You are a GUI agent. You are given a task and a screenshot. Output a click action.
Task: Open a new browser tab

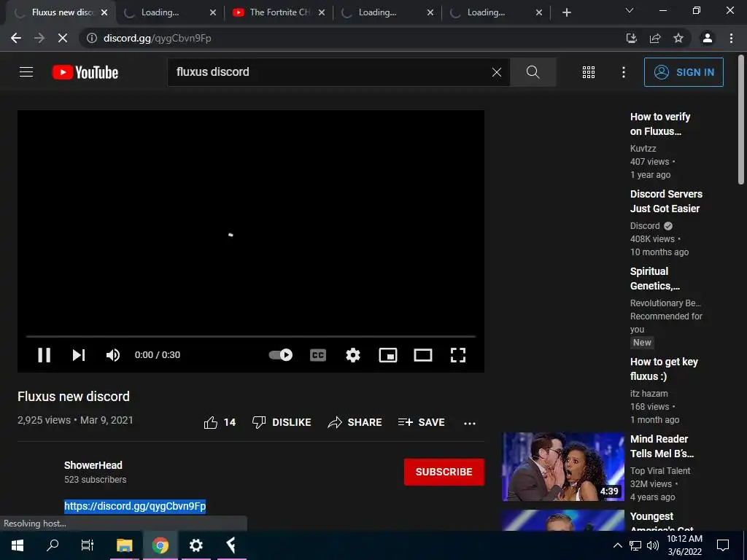566,12
